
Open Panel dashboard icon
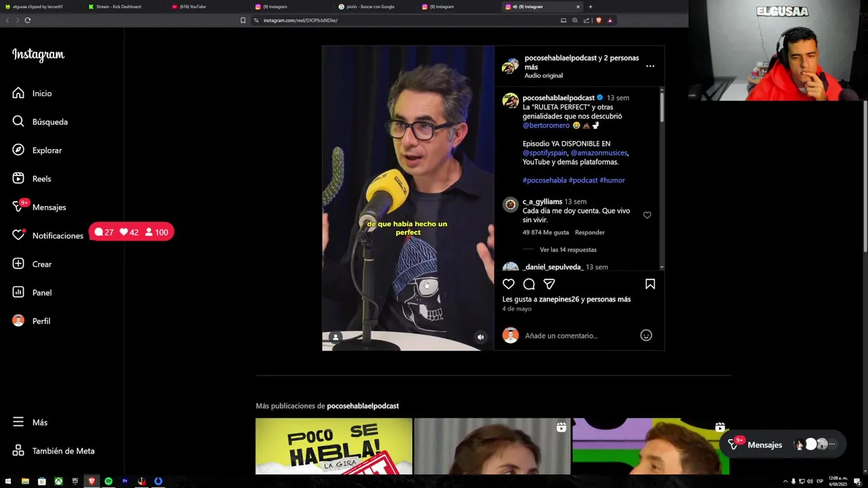click(x=18, y=293)
